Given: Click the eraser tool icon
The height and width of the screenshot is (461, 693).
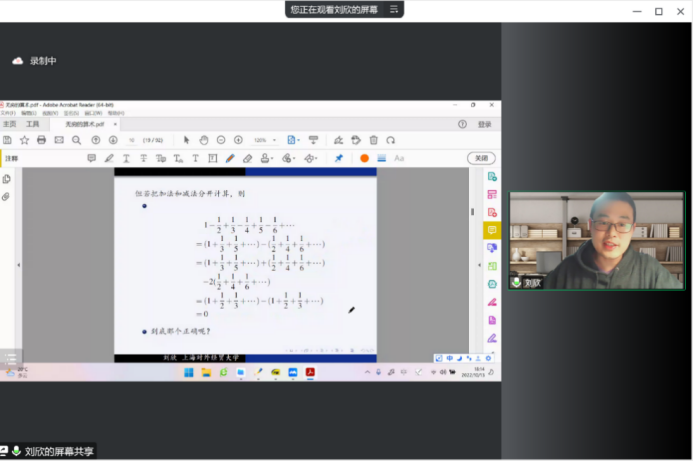Looking at the screenshot, I should coord(247,158).
